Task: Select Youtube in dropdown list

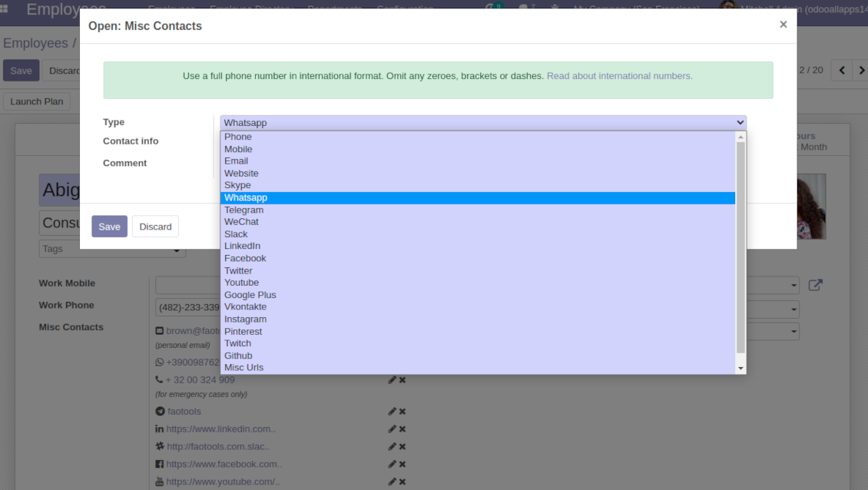Action: point(478,283)
